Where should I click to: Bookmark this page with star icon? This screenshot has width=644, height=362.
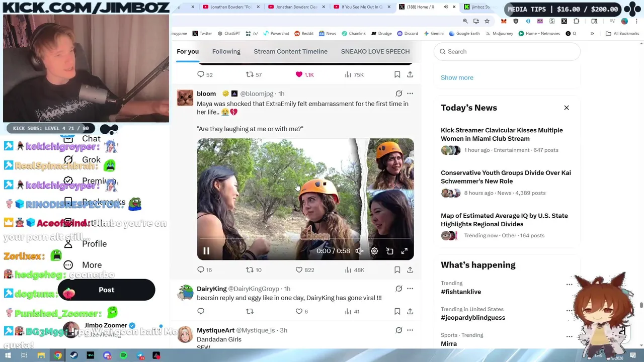click(487, 21)
